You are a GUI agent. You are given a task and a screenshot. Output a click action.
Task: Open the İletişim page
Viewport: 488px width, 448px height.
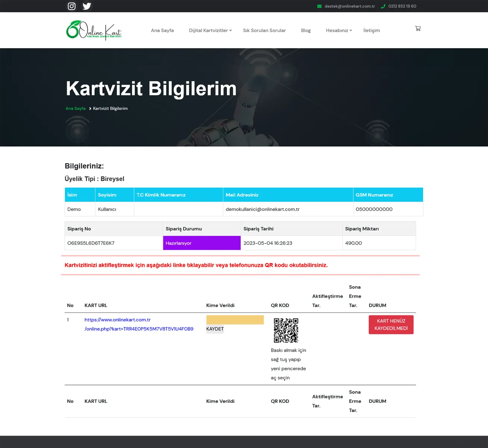click(x=372, y=31)
